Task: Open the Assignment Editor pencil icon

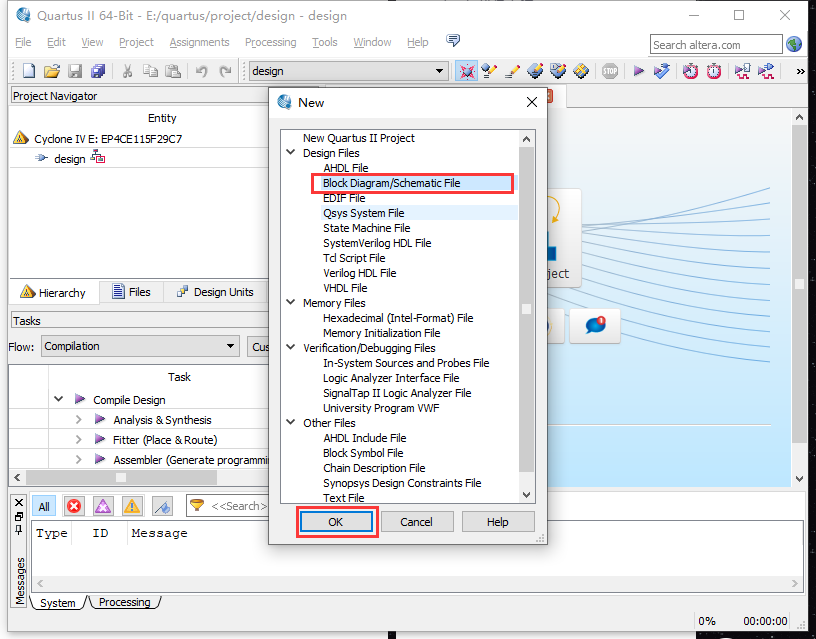Action: 512,71
